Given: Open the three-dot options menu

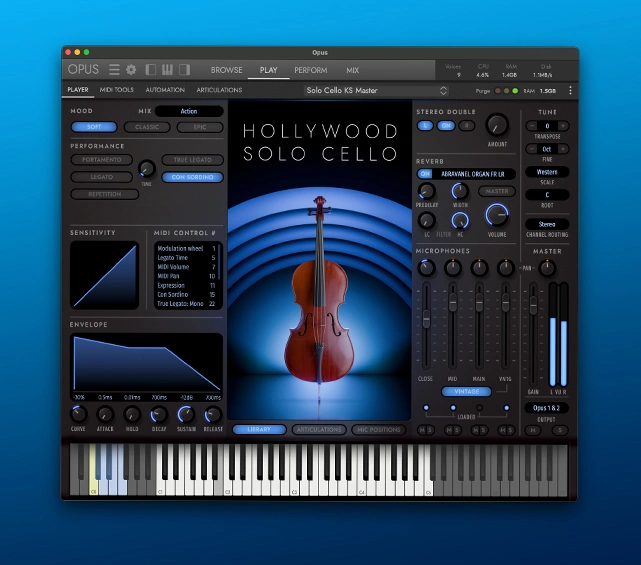Looking at the screenshot, I should (570, 90).
